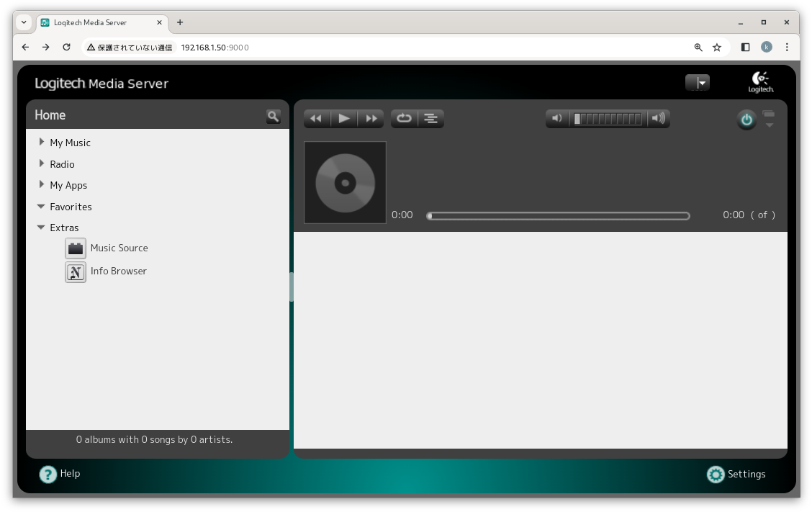812x512 pixels.
Task: Bookmark this page with the star icon
Action: click(717, 48)
